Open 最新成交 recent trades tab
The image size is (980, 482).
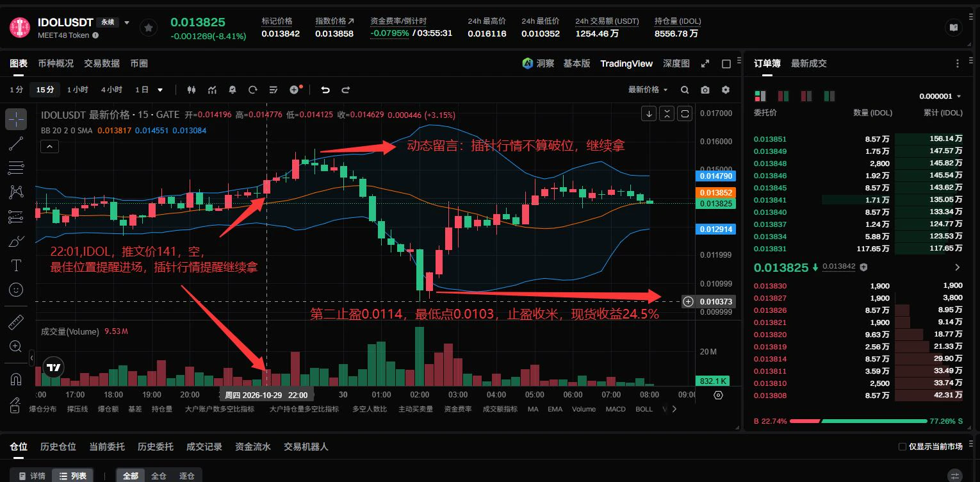click(x=809, y=63)
